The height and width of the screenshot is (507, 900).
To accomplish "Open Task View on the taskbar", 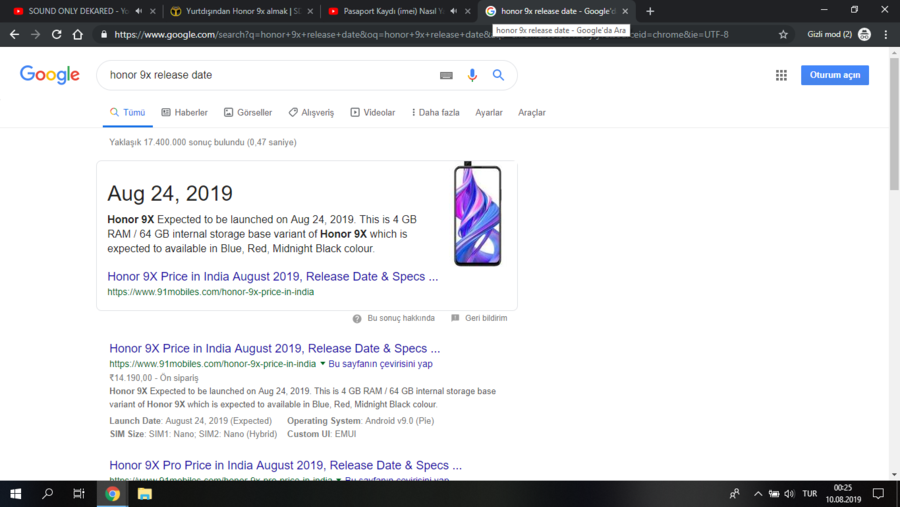I will pyautogui.click(x=79, y=494).
